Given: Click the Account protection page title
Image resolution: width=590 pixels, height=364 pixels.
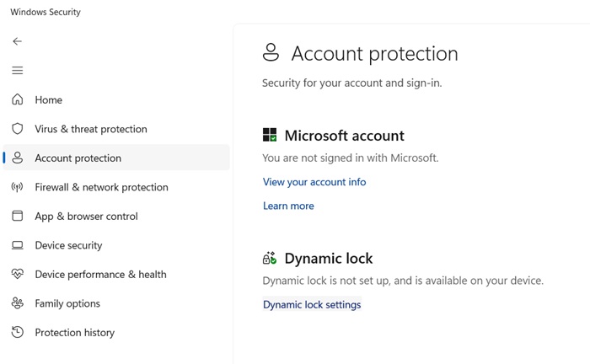Looking at the screenshot, I should click(x=375, y=53).
